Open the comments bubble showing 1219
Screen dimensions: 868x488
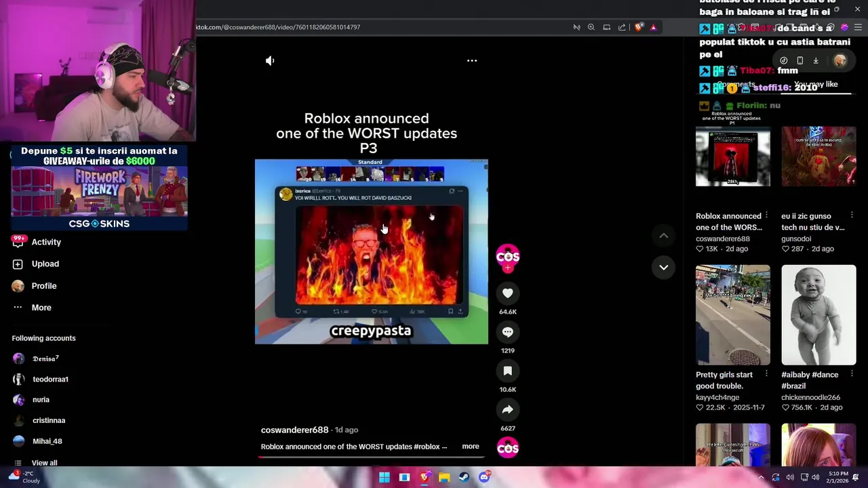[508, 332]
